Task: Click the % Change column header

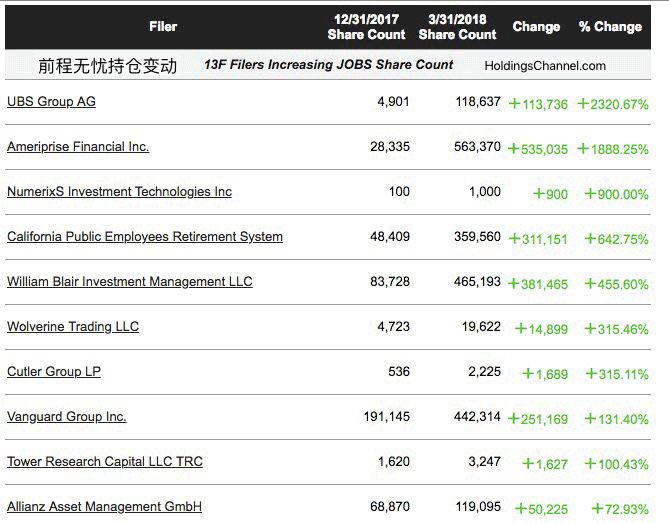Action: (x=610, y=27)
